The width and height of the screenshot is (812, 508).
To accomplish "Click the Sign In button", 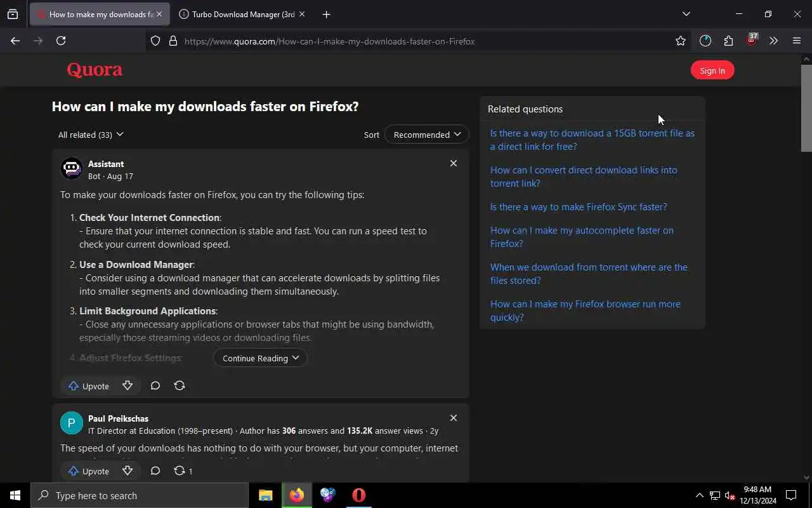I will (712, 70).
